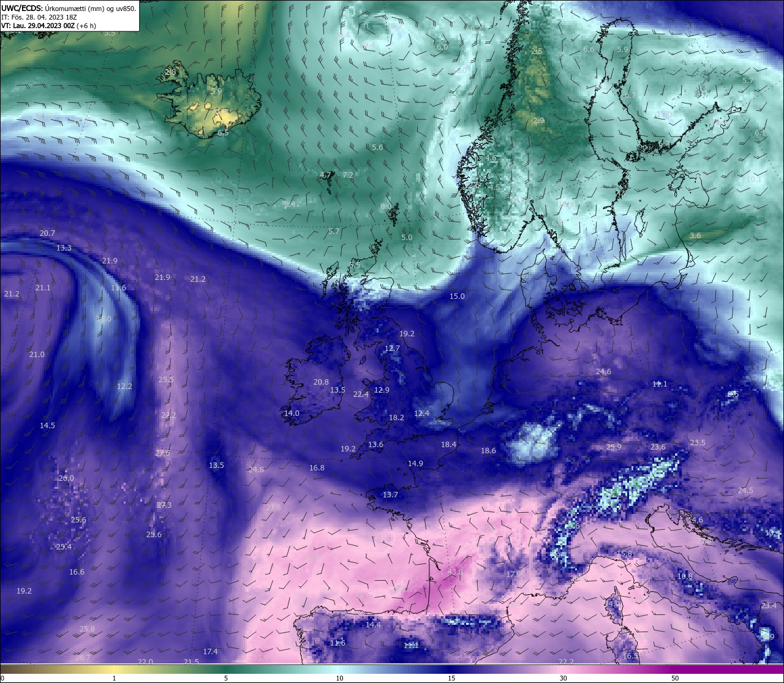Click the UWC/ECDS map title text
Viewport: 784px width, 683px height.
(69, 8)
